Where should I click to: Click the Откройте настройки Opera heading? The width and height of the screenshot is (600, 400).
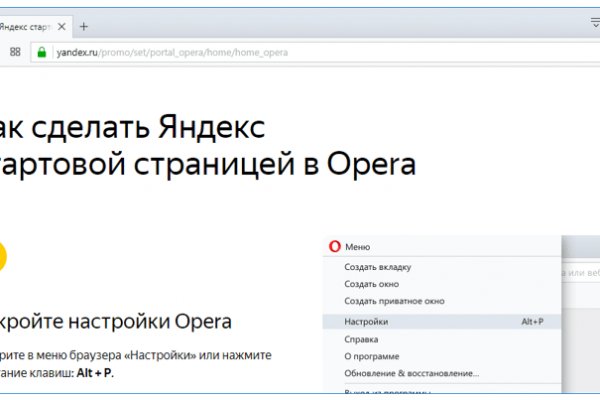pyautogui.click(x=115, y=322)
